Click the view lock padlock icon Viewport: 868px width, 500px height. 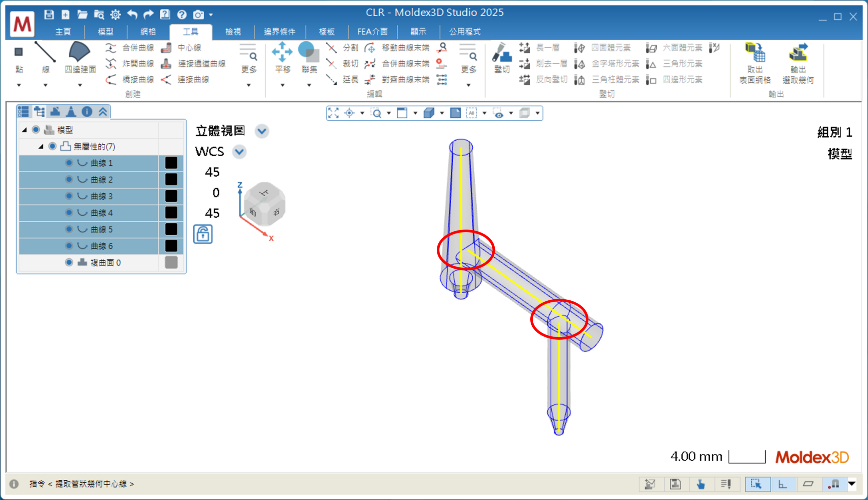[203, 234]
